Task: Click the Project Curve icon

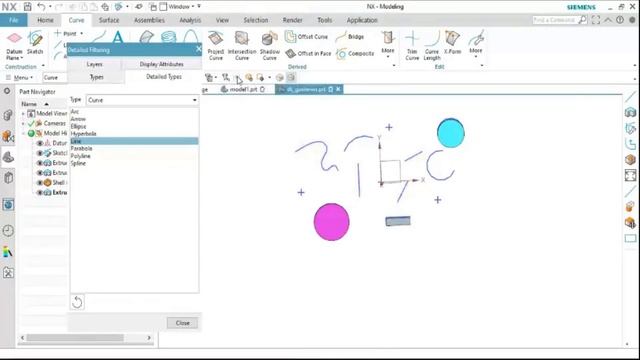Action: pos(216,39)
